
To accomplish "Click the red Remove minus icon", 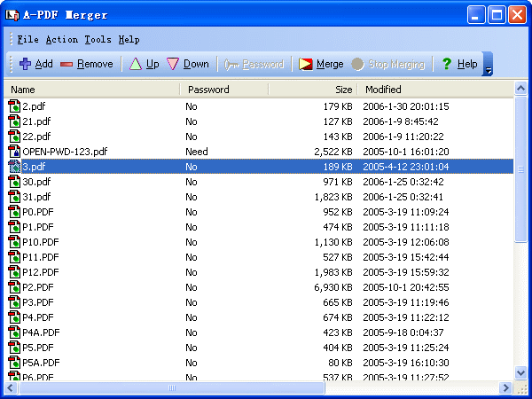I will tap(66, 64).
